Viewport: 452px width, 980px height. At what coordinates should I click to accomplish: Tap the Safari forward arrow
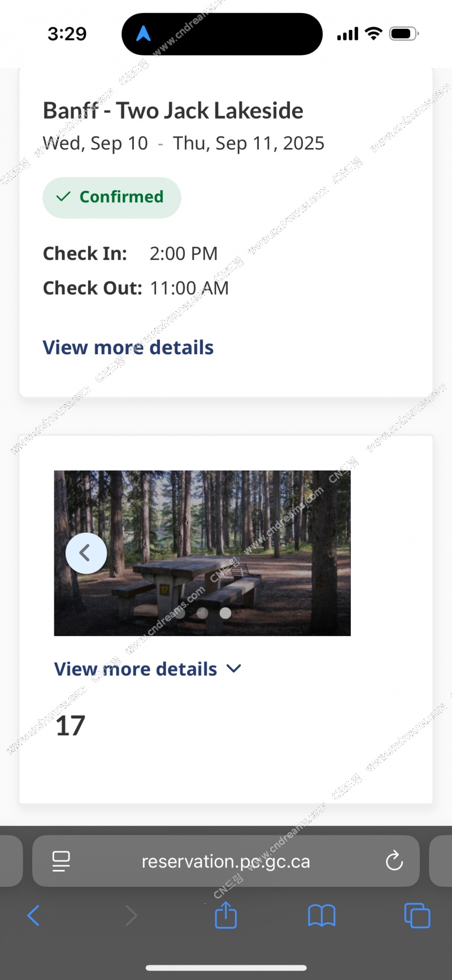(x=131, y=916)
